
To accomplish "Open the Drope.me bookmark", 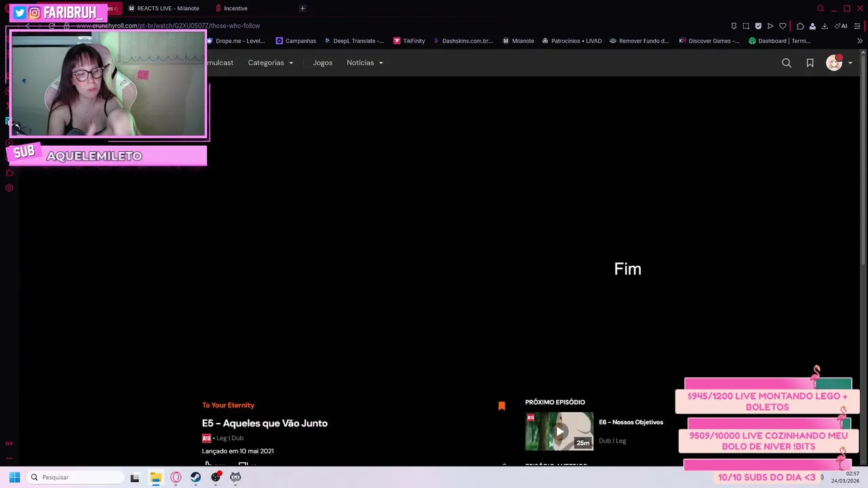I will click(236, 41).
